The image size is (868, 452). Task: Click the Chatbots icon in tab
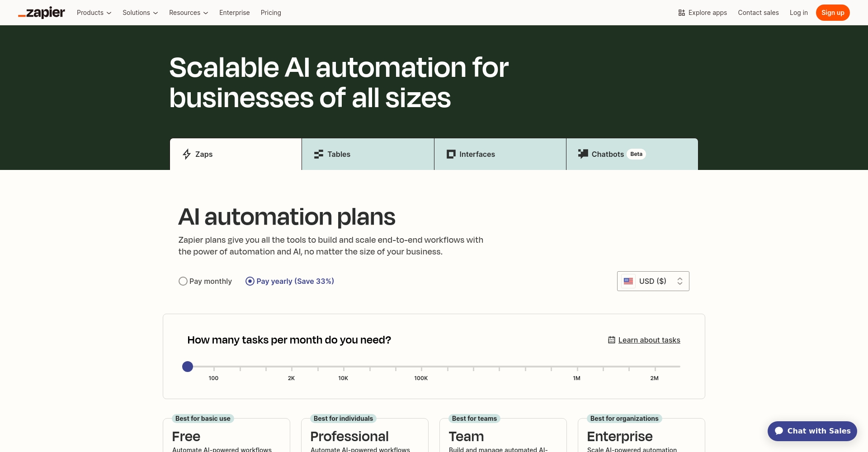583,154
